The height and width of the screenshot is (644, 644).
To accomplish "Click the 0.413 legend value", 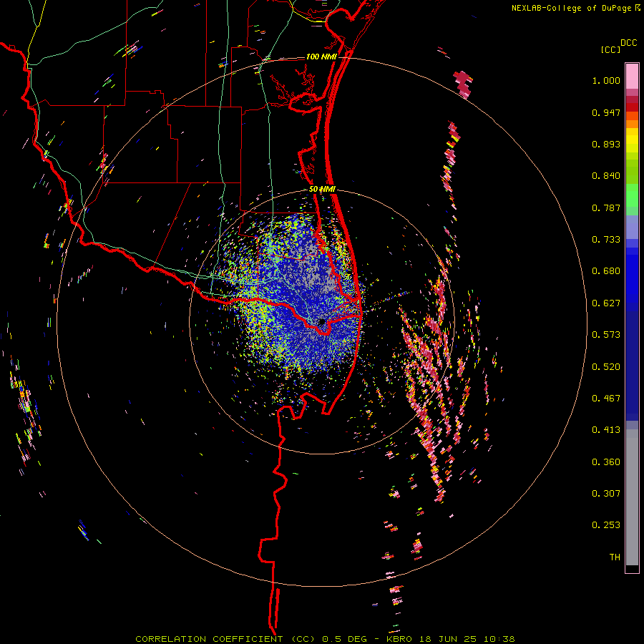I will click(606, 430).
